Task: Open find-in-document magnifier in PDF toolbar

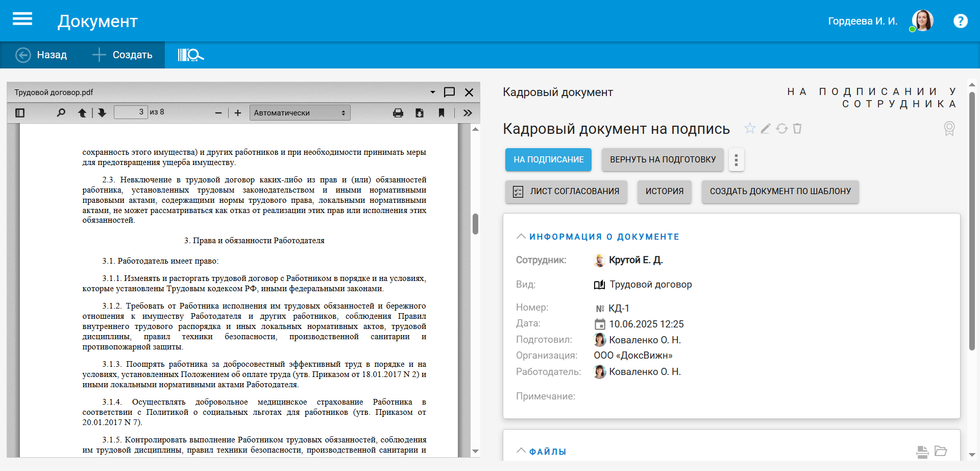Action: coord(61,113)
